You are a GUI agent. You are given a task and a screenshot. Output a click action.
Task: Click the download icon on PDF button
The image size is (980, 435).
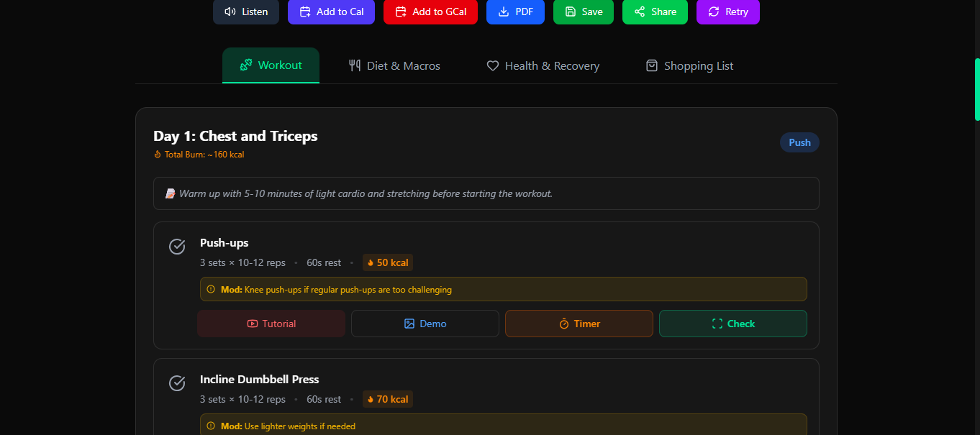(503, 12)
